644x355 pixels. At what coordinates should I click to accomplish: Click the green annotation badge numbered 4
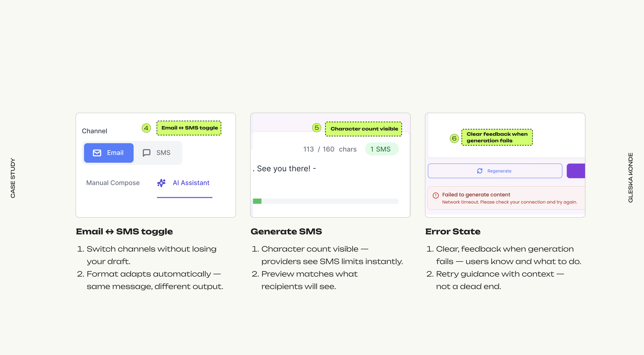point(146,128)
